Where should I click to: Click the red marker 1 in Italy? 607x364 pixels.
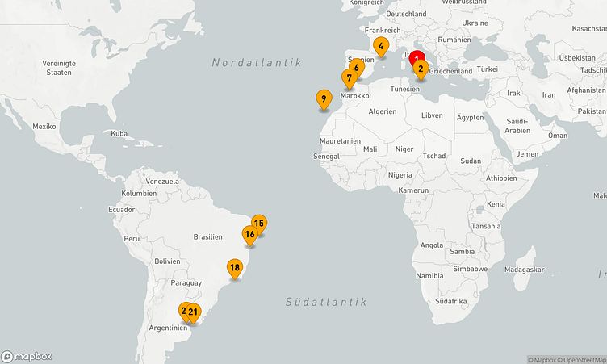point(417,56)
